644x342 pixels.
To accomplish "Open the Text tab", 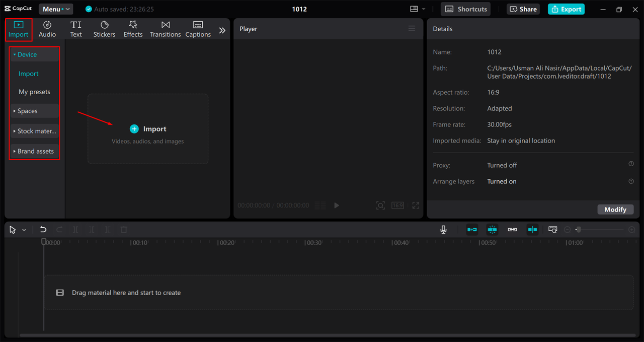I will point(76,29).
